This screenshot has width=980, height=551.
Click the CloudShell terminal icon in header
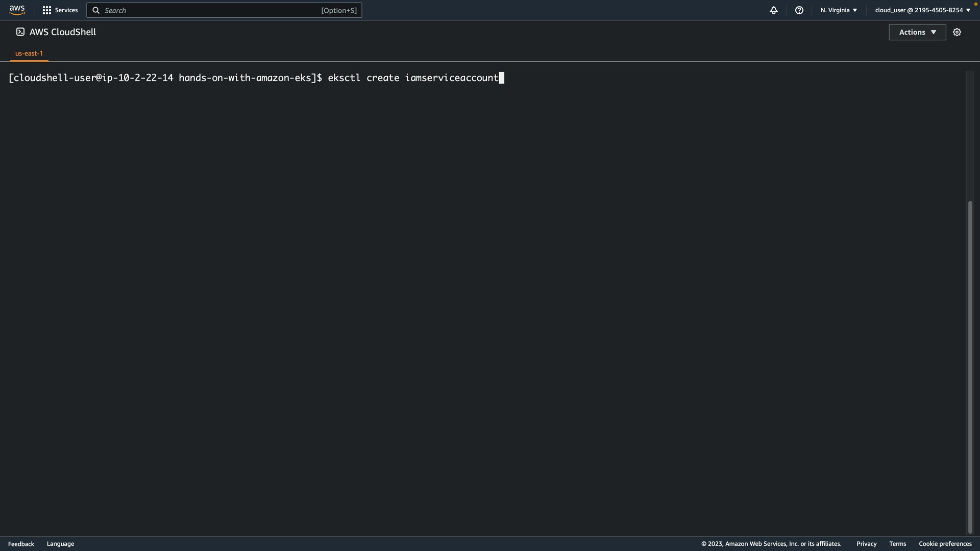tap(20, 32)
